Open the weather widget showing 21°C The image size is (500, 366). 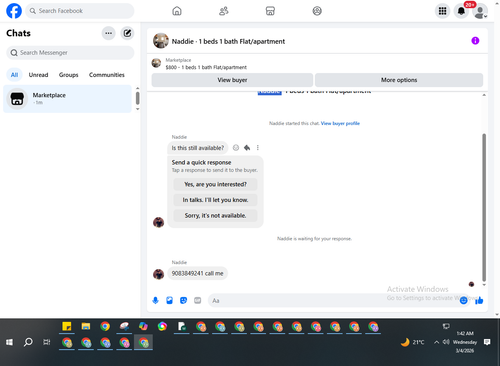point(413,342)
